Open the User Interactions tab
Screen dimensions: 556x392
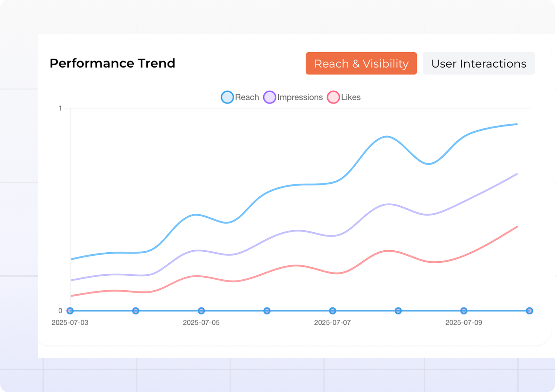478,63
